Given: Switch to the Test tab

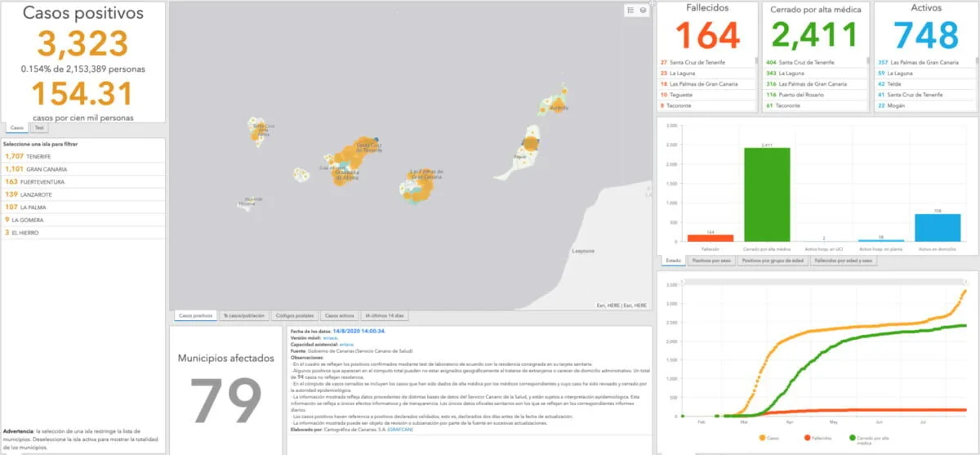Looking at the screenshot, I should [39, 128].
